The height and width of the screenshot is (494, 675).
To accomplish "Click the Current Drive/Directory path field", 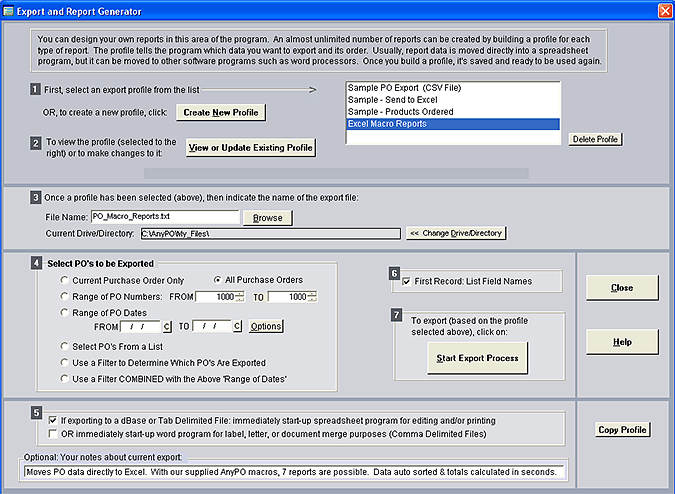I will (270, 234).
